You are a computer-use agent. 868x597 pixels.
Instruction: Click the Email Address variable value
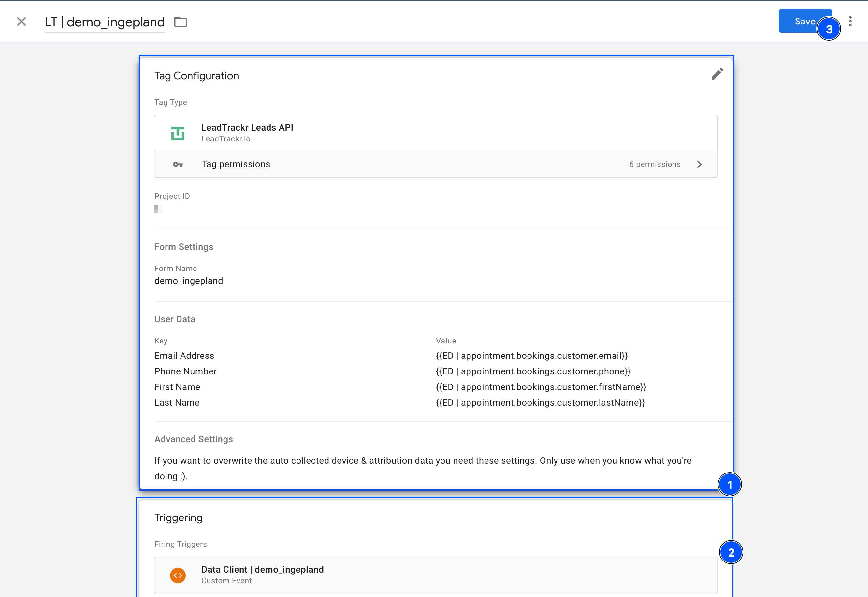tap(531, 356)
